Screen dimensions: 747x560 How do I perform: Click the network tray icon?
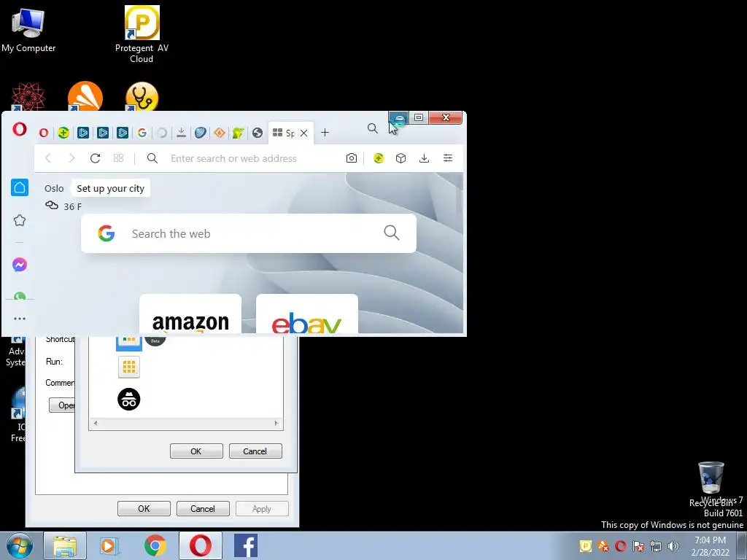tap(656, 546)
